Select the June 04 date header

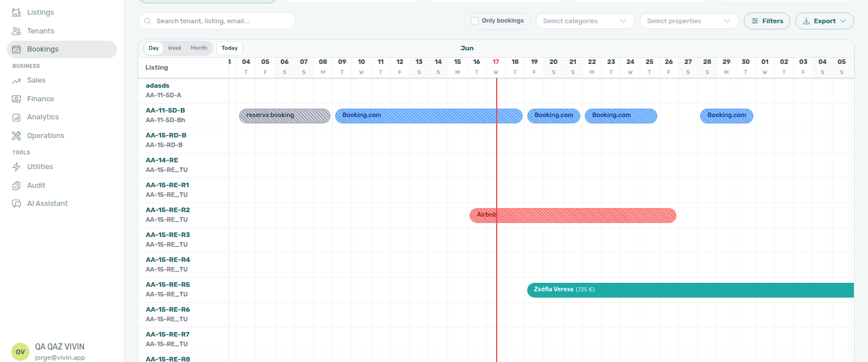[x=246, y=67]
